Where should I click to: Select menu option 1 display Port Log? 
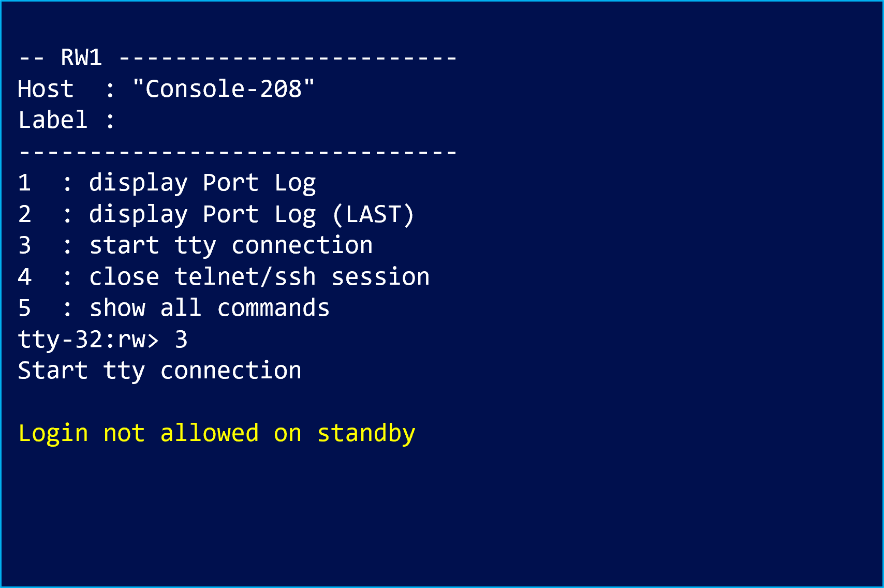202,183
